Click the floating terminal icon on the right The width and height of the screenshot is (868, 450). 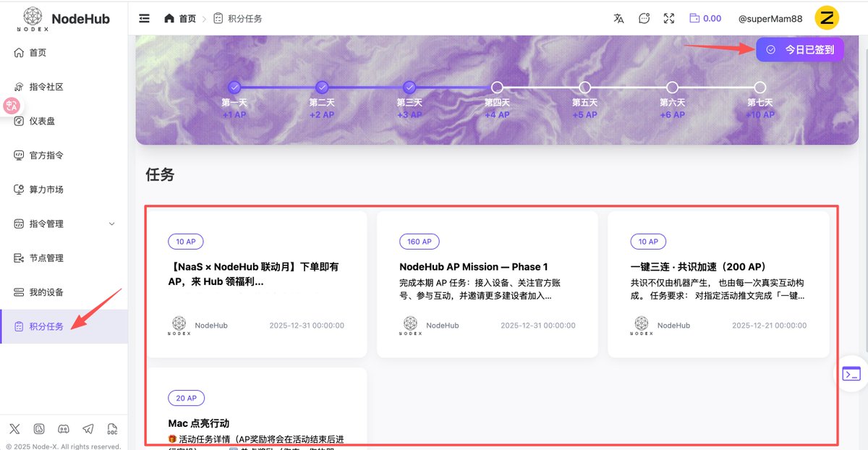pyautogui.click(x=851, y=373)
